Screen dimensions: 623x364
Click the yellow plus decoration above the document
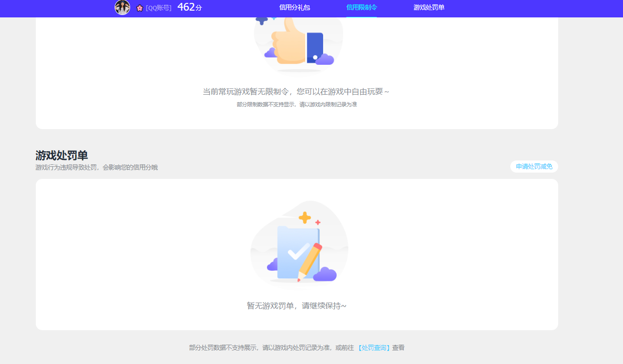(x=305, y=218)
